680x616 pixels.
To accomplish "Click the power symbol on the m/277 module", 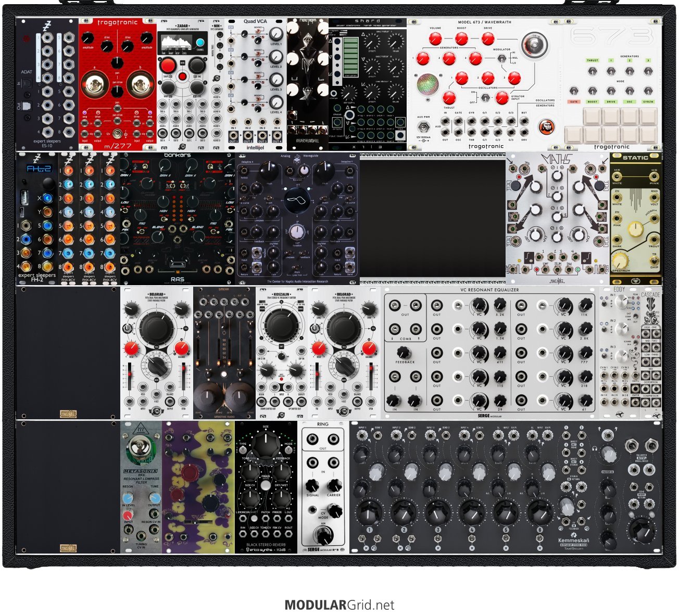I will 126,135.
